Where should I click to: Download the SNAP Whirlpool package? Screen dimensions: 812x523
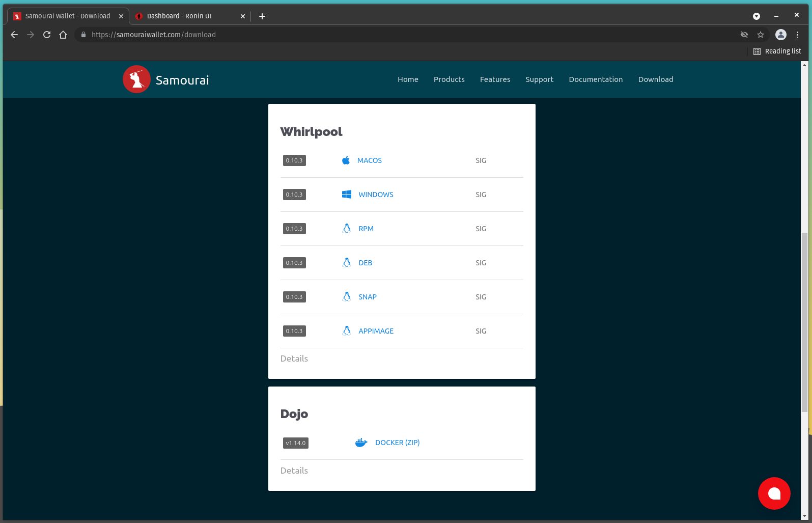pos(368,297)
